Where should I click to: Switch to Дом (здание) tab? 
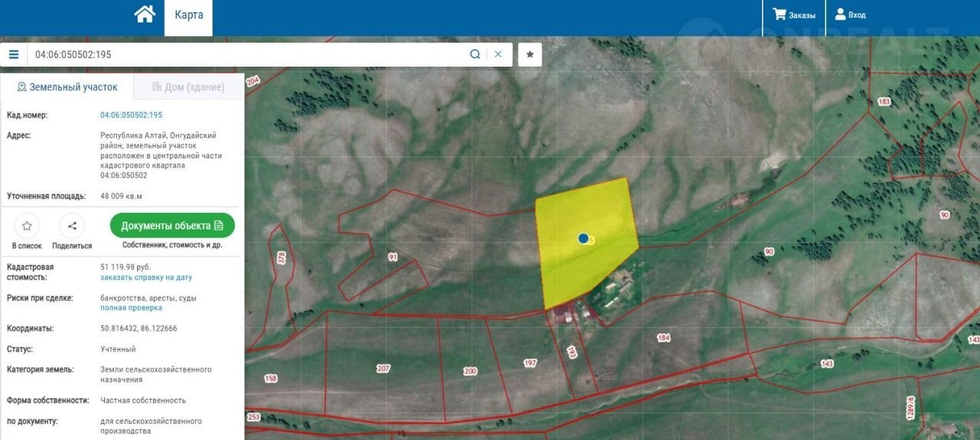[x=188, y=87]
